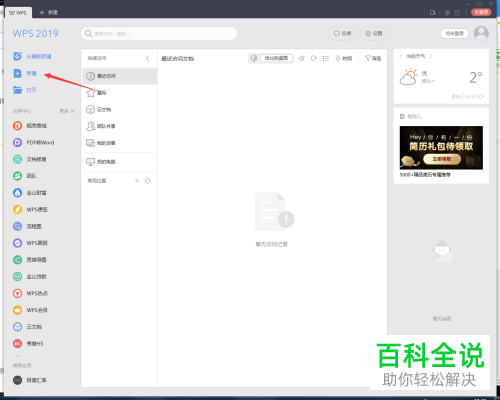Select 团队共享 in quick access
500x400 pixels.
click(x=119, y=126)
